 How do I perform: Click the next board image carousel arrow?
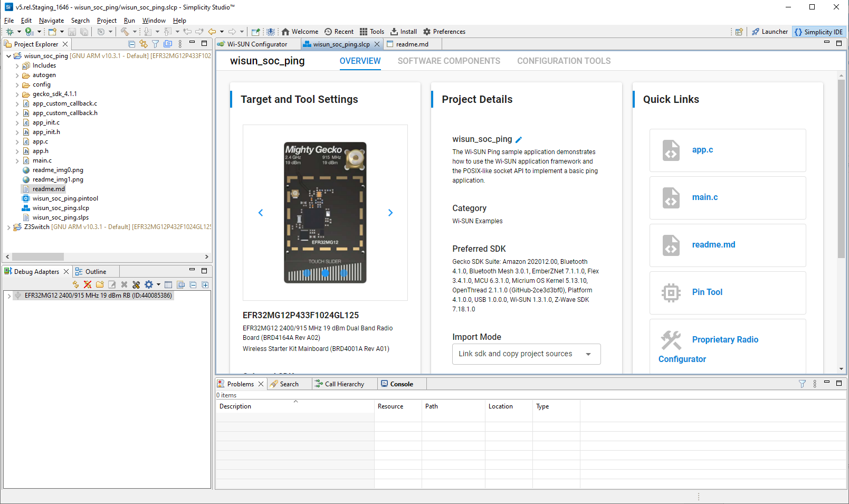tap(390, 212)
